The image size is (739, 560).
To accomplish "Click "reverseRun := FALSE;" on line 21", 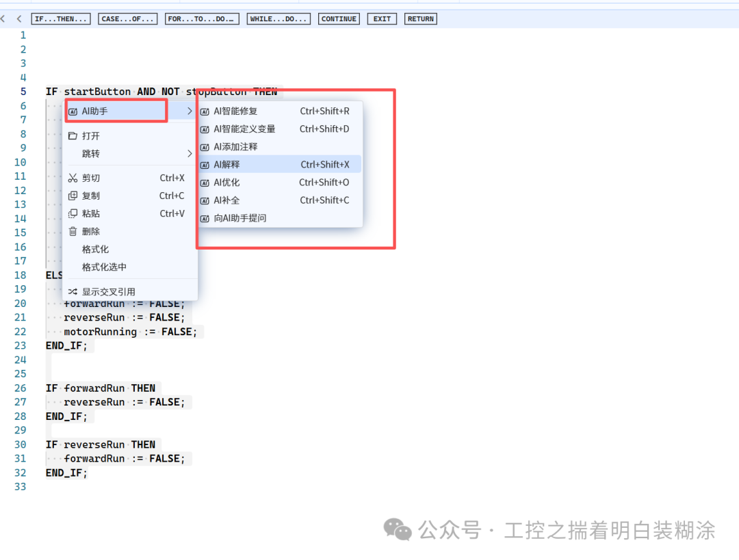I will click(125, 317).
